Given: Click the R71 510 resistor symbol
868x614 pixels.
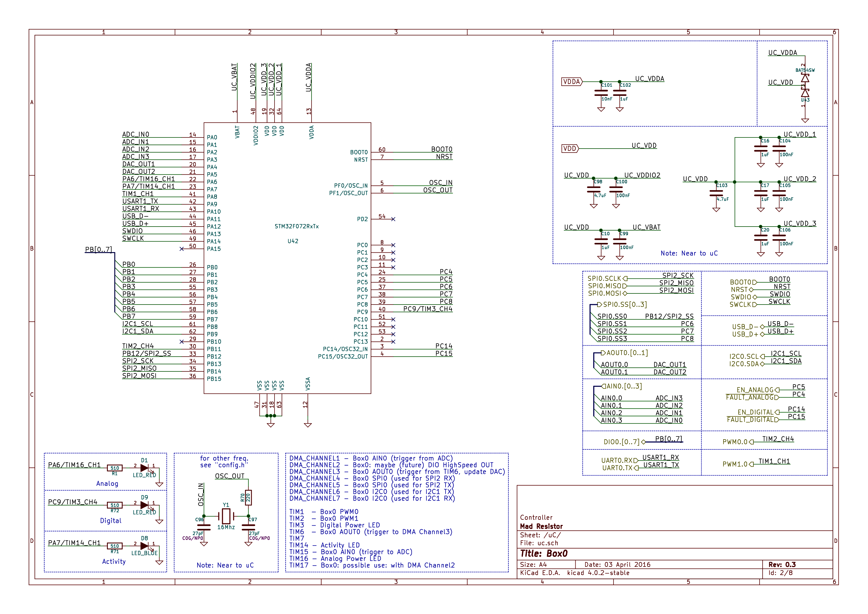Looking at the screenshot, I should pyautogui.click(x=115, y=546).
